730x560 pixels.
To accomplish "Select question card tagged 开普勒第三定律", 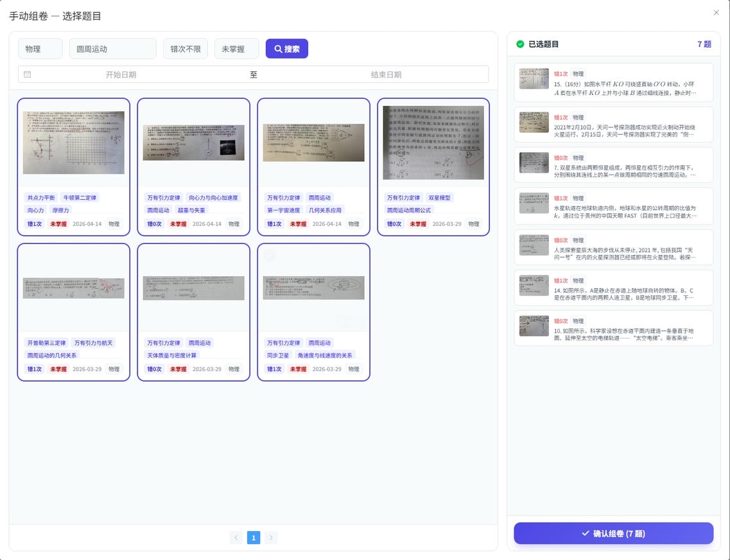I will pyautogui.click(x=74, y=312).
